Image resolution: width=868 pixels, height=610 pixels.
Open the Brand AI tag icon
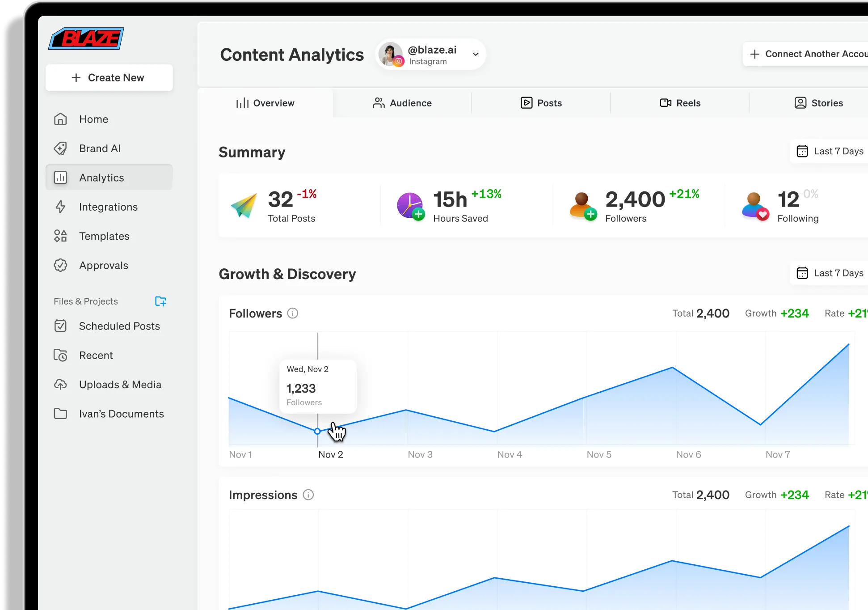60,148
